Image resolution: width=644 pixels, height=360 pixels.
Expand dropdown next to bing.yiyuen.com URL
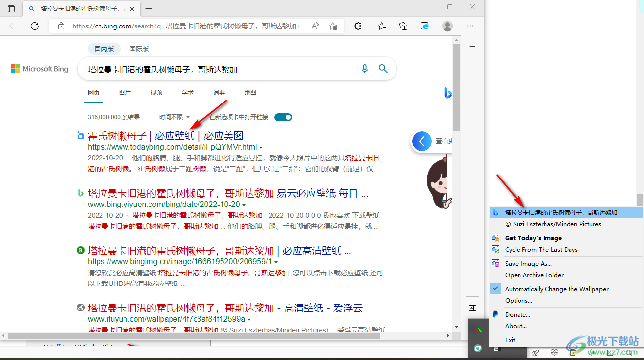pyautogui.click(x=244, y=205)
